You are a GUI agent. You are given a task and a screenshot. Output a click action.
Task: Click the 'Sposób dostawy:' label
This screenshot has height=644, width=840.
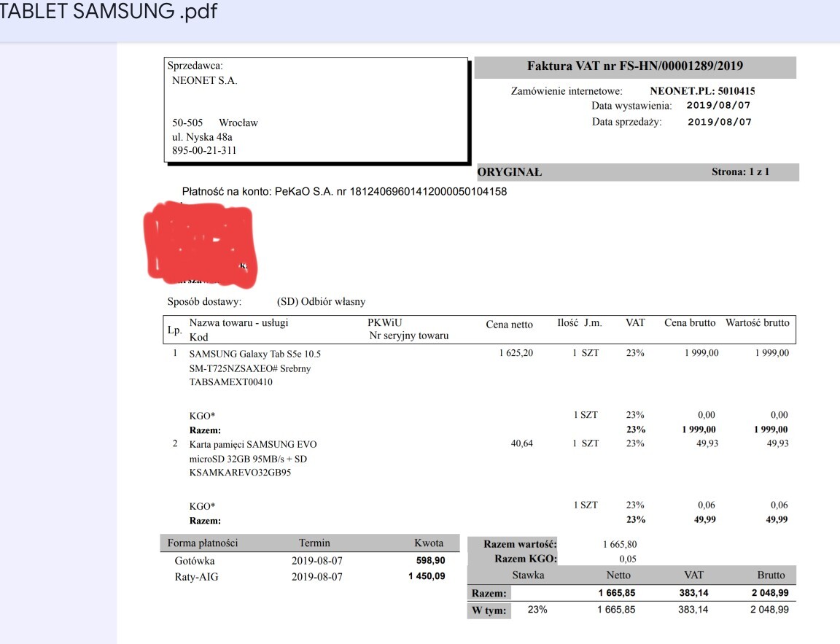coord(205,302)
